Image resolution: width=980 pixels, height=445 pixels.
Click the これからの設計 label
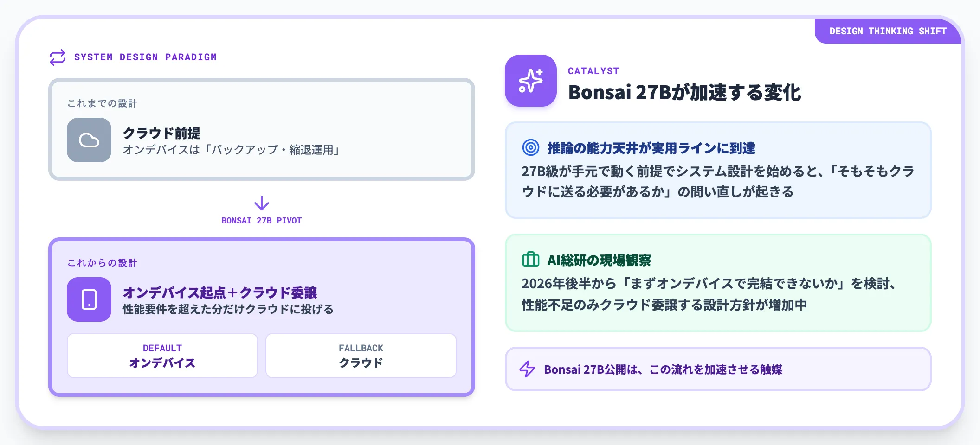[x=102, y=263]
